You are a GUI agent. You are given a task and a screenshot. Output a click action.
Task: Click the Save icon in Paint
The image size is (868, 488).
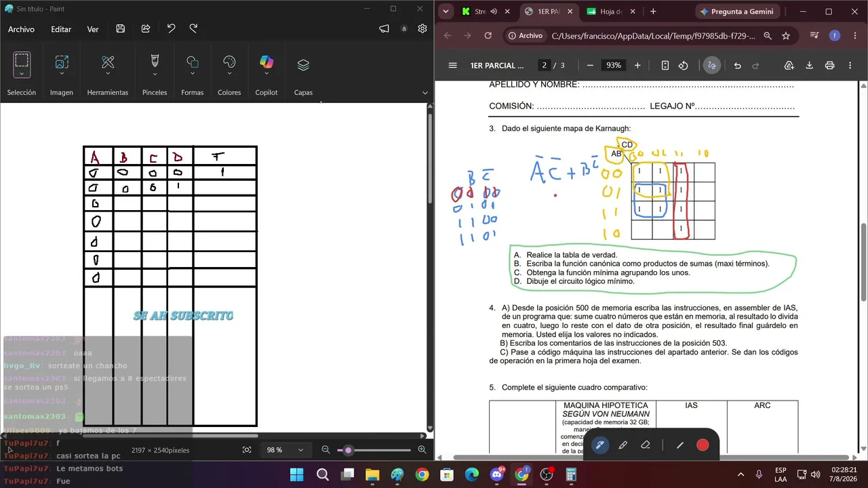tap(120, 28)
